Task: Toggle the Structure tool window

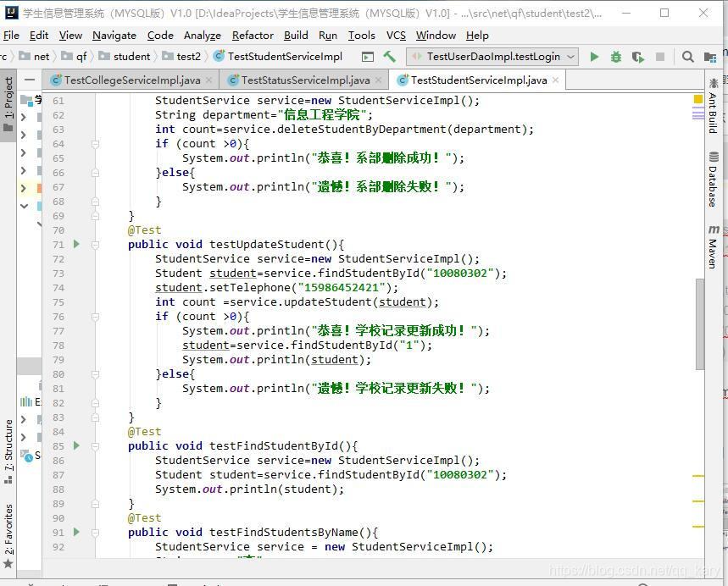Action: (8, 452)
